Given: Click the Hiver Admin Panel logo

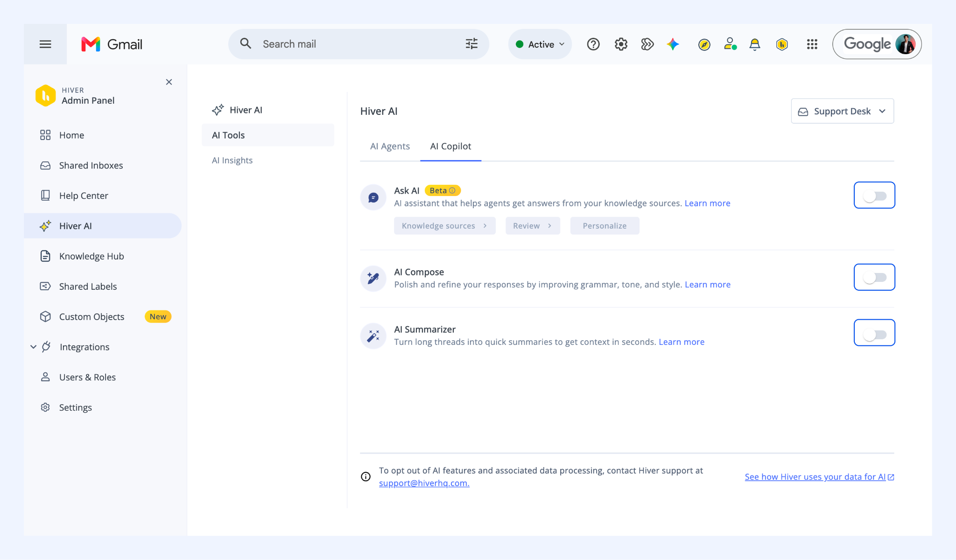Looking at the screenshot, I should click(46, 96).
